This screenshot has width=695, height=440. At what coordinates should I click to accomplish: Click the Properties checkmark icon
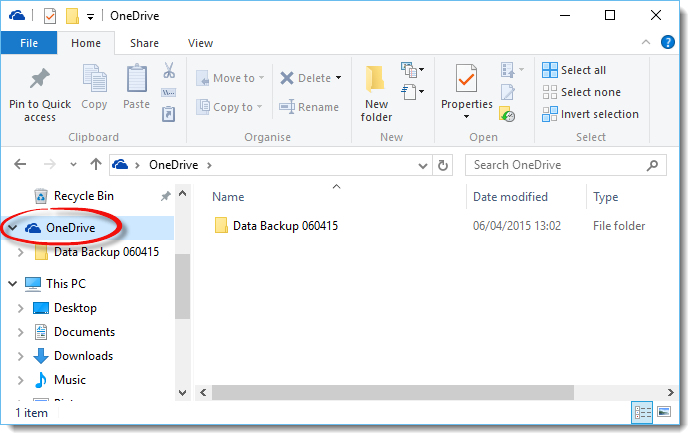tap(466, 78)
